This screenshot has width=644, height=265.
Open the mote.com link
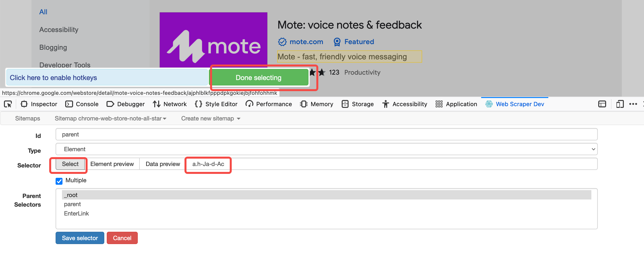[x=306, y=42]
